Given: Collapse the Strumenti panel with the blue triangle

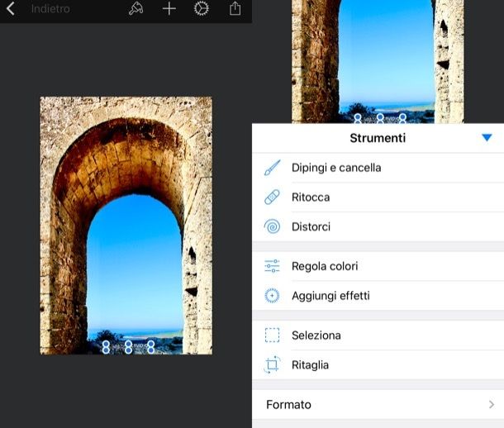Looking at the screenshot, I should (x=487, y=138).
